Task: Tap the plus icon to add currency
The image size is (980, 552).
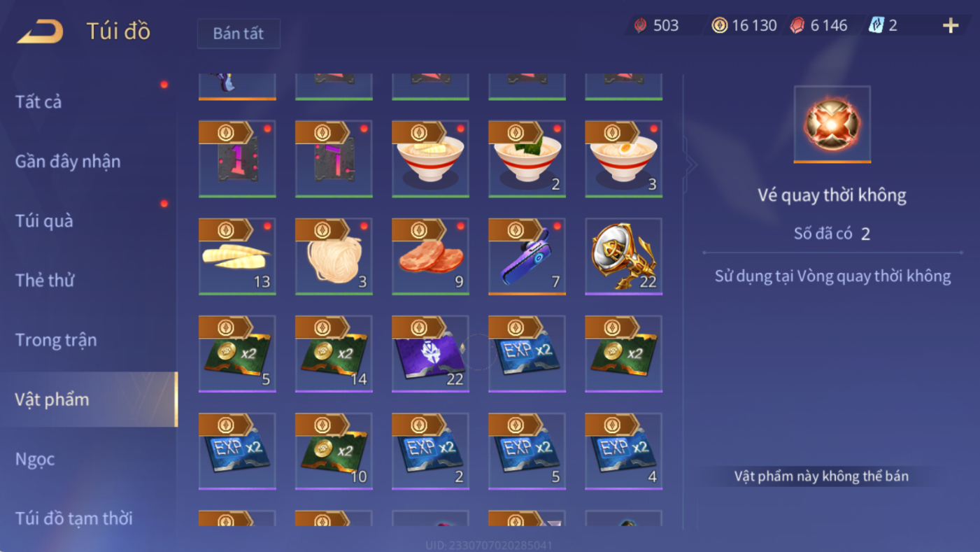Action: [x=950, y=26]
